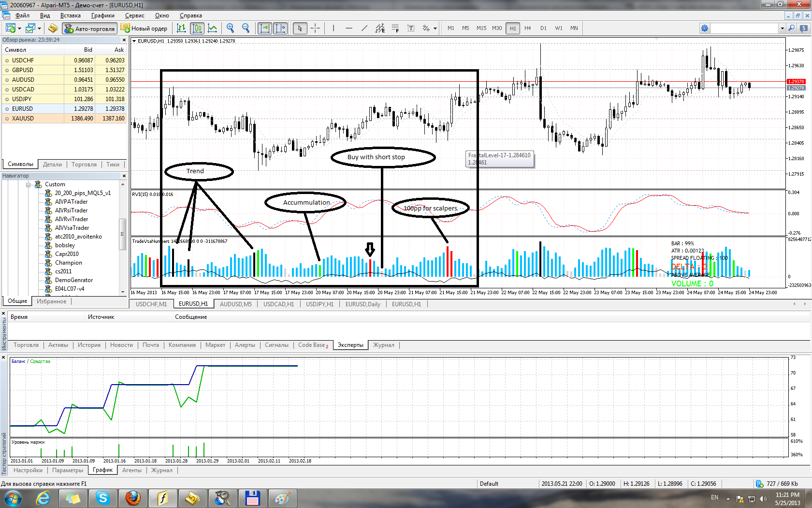Toggle the Авто-торговля button
This screenshot has width=812, height=508.
(x=90, y=29)
